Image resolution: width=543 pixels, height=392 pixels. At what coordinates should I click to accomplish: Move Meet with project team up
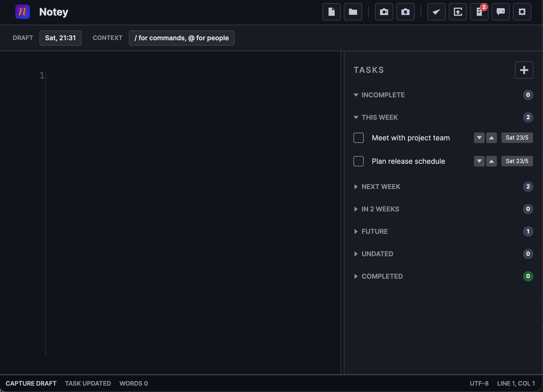point(491,138)
